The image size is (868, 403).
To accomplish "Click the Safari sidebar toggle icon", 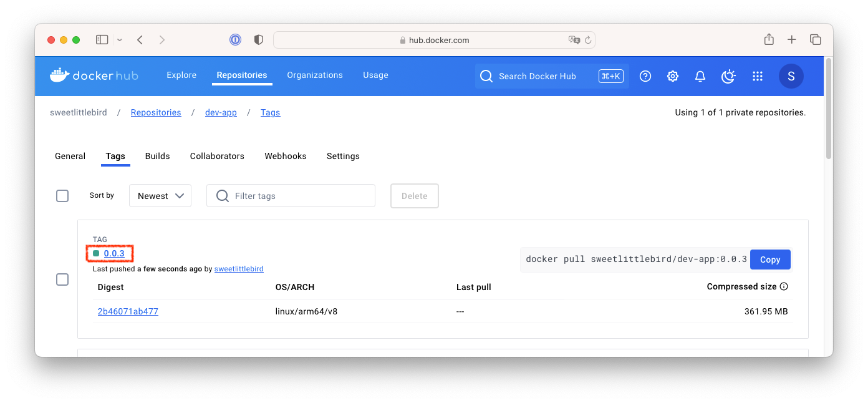I will tap(102, 40).
